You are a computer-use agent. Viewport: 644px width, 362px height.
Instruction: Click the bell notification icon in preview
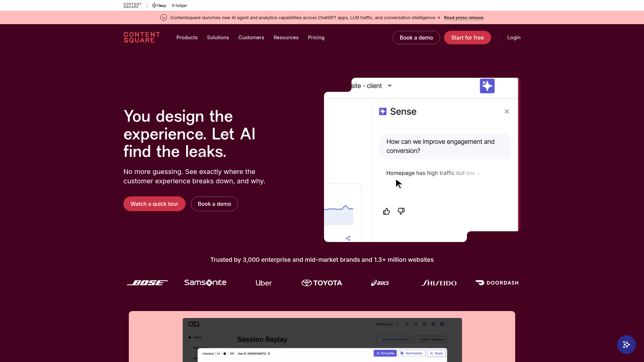407,324
